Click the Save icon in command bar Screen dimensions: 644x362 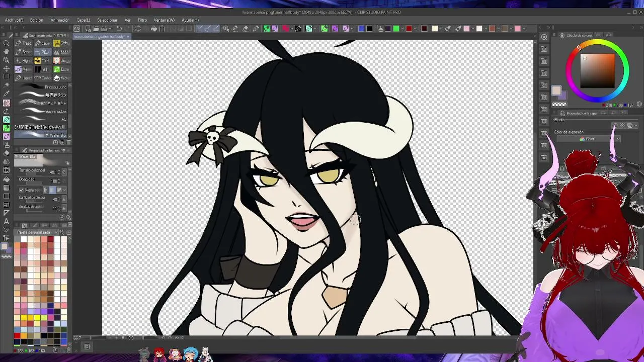103,29
